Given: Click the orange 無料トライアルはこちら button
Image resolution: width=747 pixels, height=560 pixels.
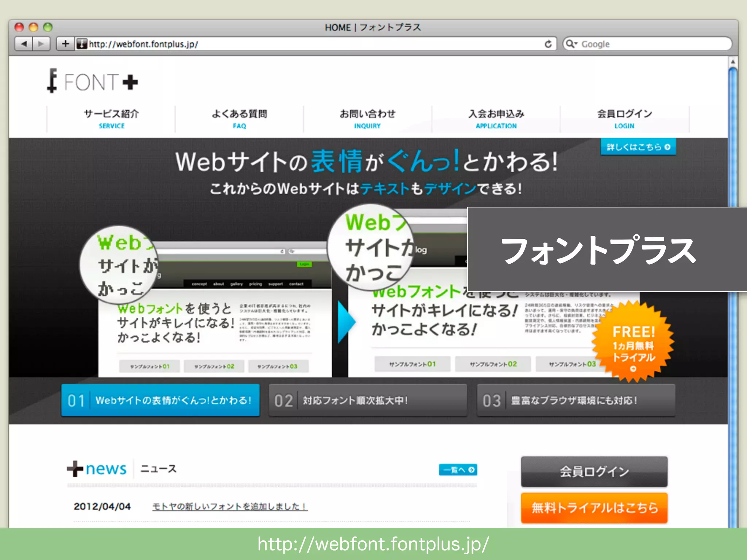Looking at the screenshot, I should [x=594, y=508].
